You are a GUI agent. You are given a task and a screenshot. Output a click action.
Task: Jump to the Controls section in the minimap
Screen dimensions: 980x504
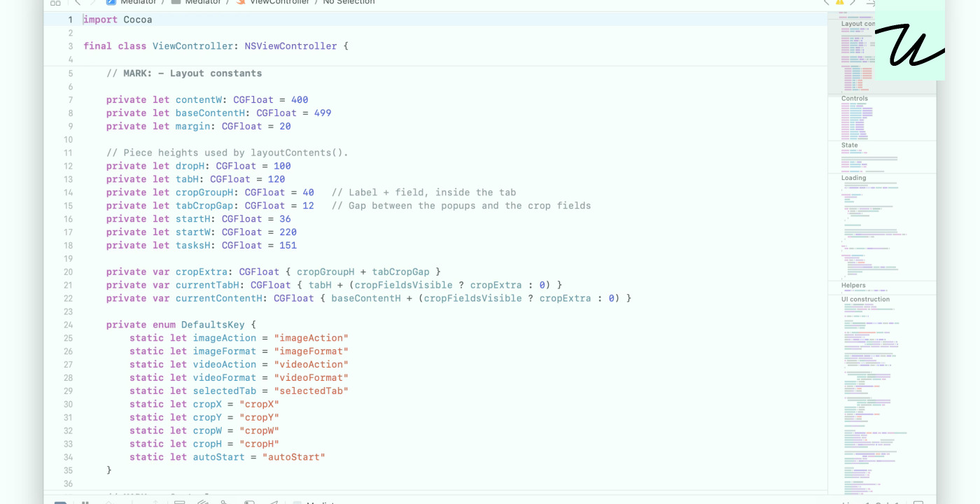[x=855, y=99]
